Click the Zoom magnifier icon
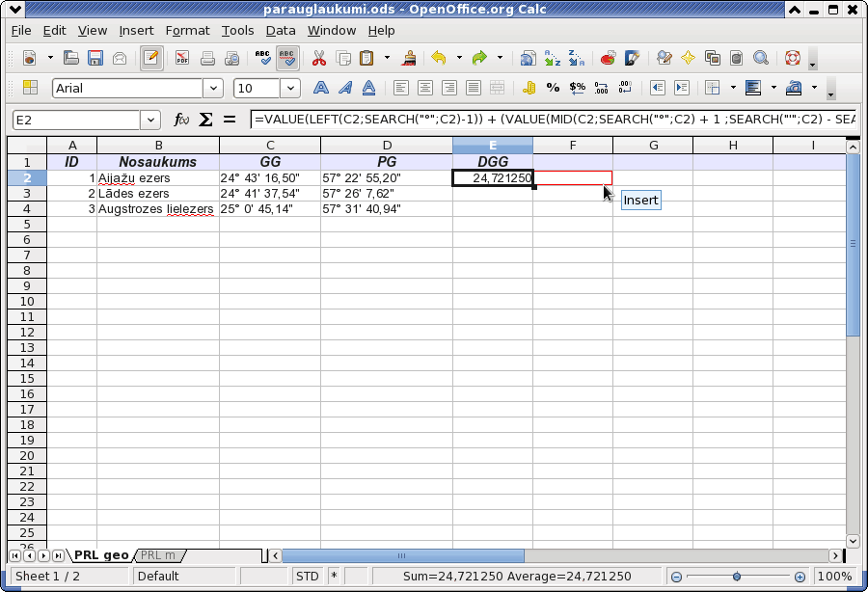Screen dimensions: 868x592 (x=761, y=58)
